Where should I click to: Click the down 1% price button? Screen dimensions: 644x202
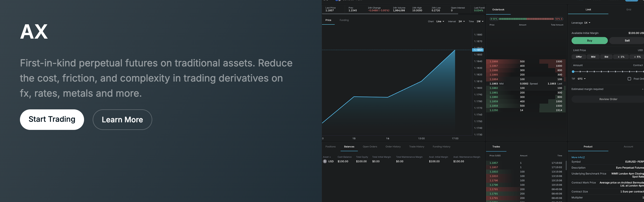pyautogui.click(x=621, y=57)
